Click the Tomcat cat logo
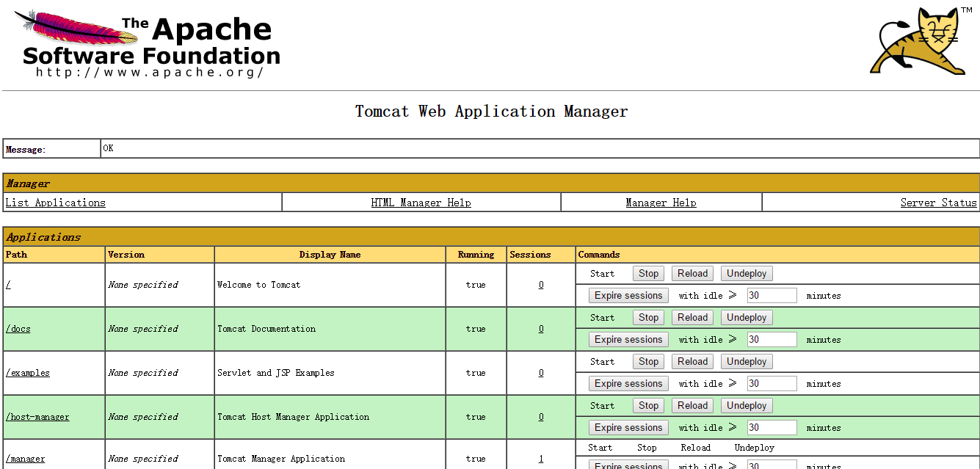This screenshot has width=980, height=469. (921, 40)
